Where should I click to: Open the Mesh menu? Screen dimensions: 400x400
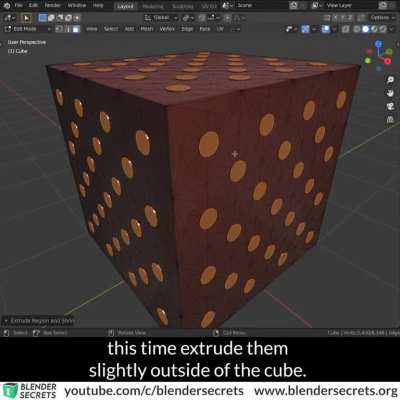[147, 29]
